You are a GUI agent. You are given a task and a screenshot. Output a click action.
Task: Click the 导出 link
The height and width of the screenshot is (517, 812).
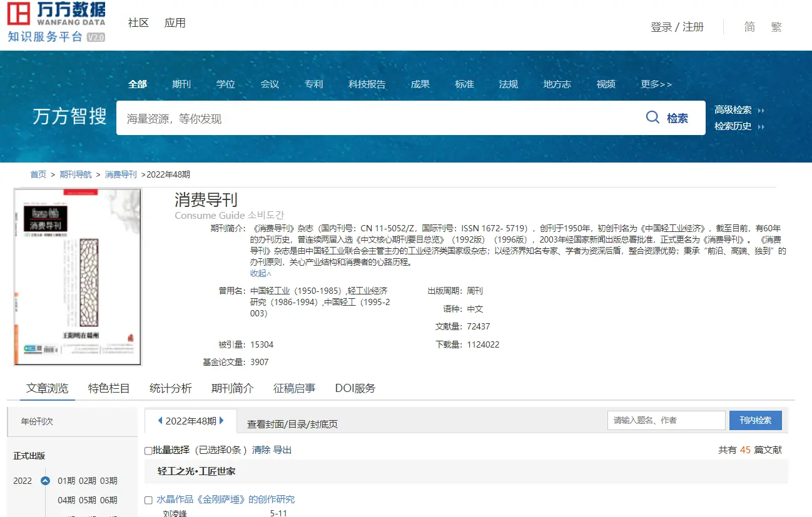coord(282,450)
